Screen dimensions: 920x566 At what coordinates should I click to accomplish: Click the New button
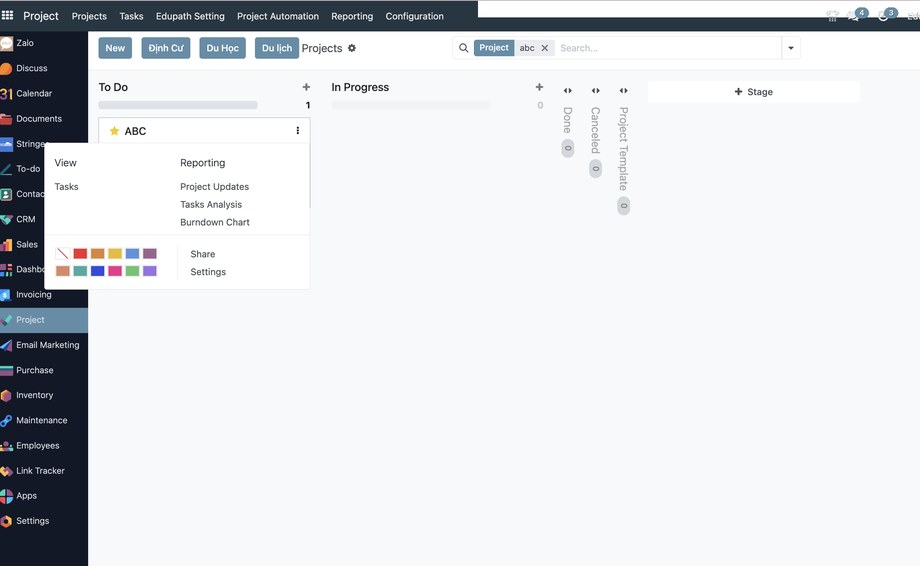pyautogui.click(x=115, y=48)
